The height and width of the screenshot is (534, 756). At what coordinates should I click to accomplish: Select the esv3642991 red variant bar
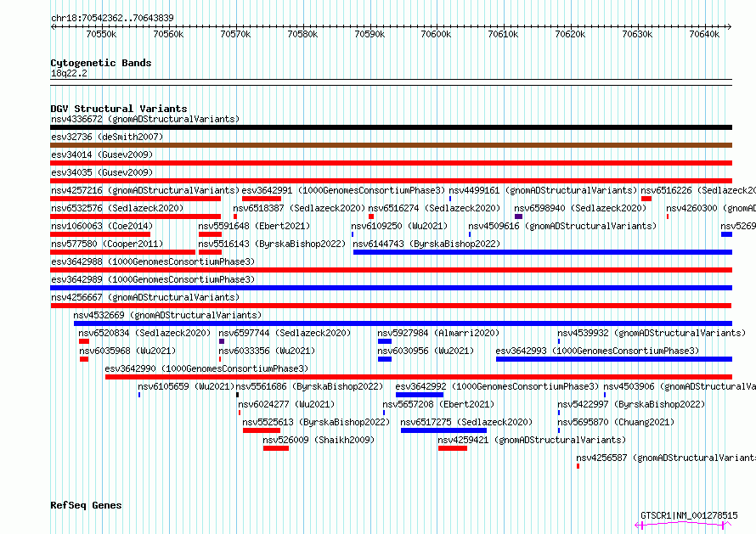point(262,199)
